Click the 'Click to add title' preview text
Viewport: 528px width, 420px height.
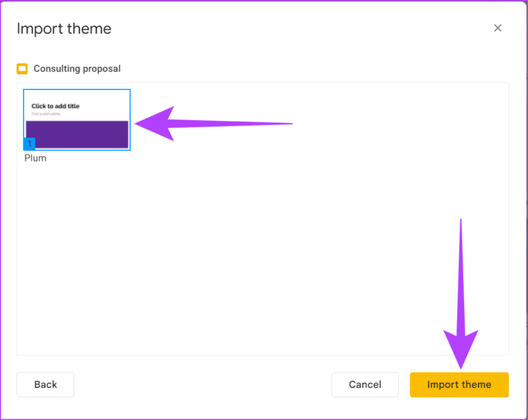56,107
